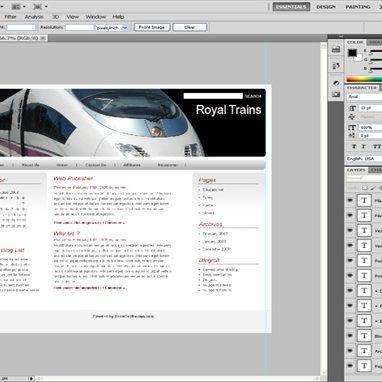
Task: Click the status bar info arrow
Action: click(x=31, y=378)
